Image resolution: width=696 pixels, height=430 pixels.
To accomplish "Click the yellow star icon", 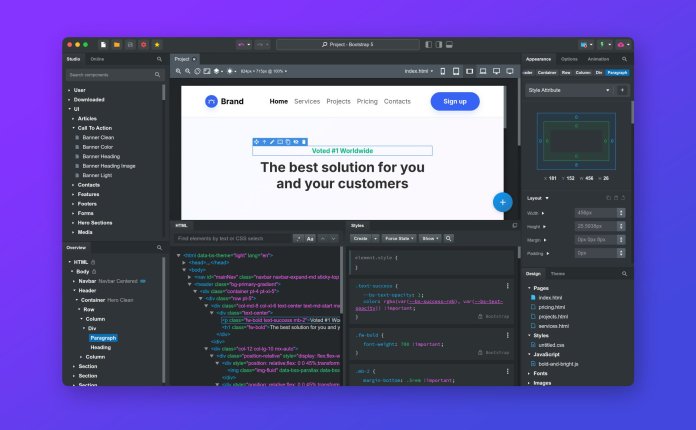I will tap(157, 44).
